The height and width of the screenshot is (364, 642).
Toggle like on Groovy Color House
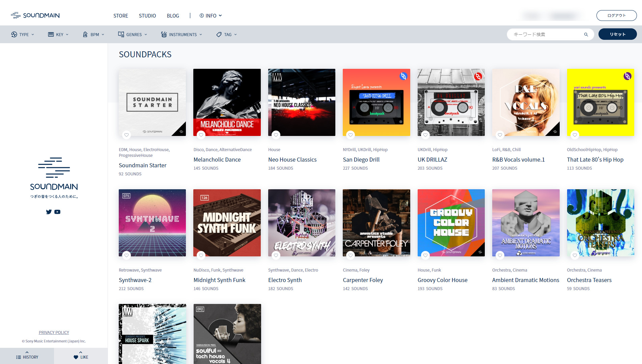(426, 255)
